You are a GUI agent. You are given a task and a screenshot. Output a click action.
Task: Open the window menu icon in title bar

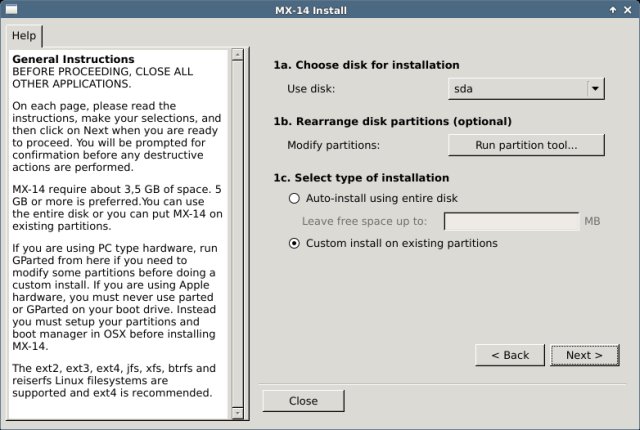pos(11,9)
